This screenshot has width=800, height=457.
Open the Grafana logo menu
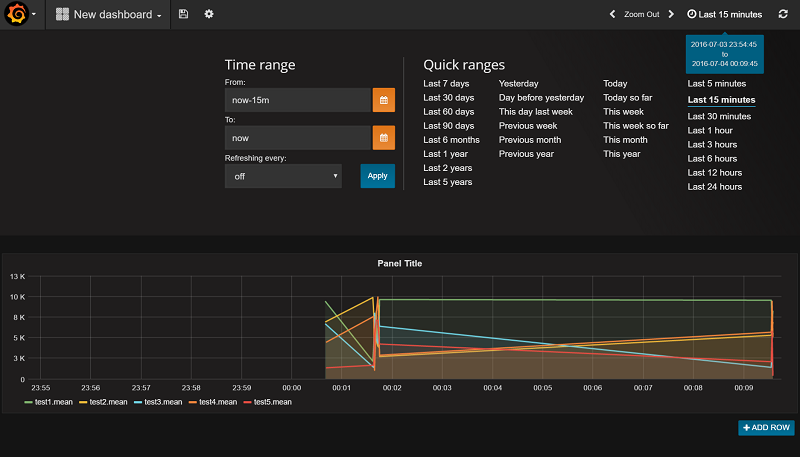point(19,14)
